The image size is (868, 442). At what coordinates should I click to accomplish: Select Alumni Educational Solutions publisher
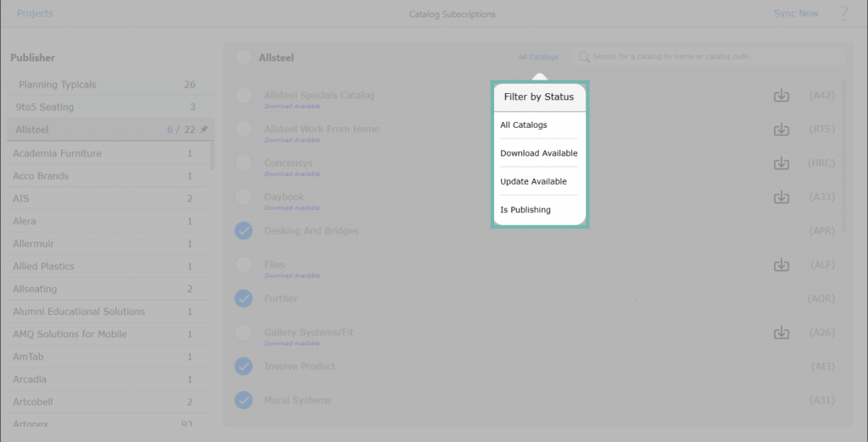click(x=109, y=312)
